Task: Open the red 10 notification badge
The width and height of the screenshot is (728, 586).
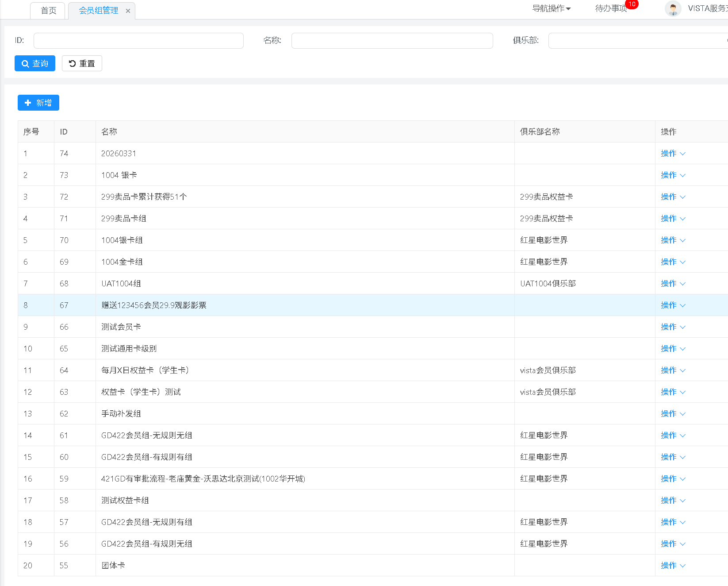Action: pyautogui.click(x=632, y=4)
